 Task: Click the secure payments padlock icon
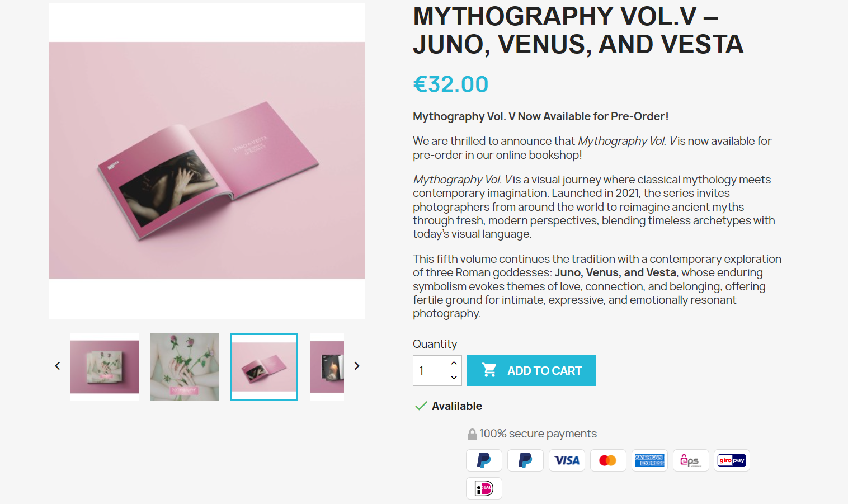tap(472, 434)
